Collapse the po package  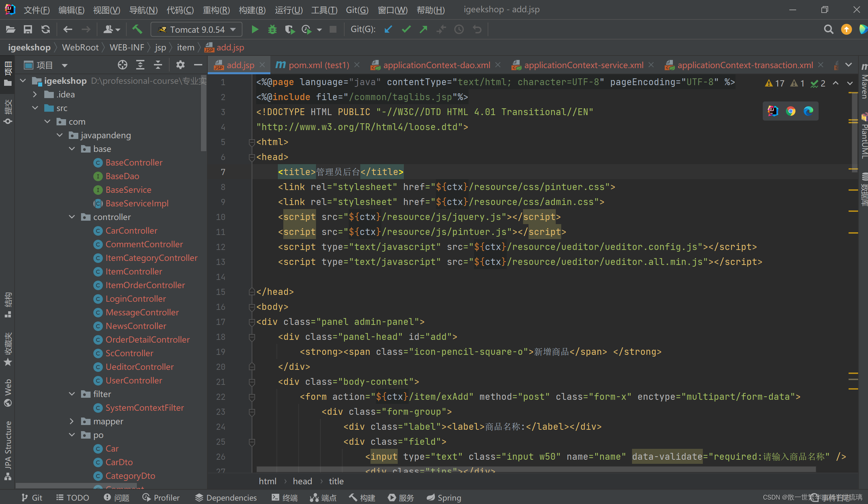click(x=72, y=435)
